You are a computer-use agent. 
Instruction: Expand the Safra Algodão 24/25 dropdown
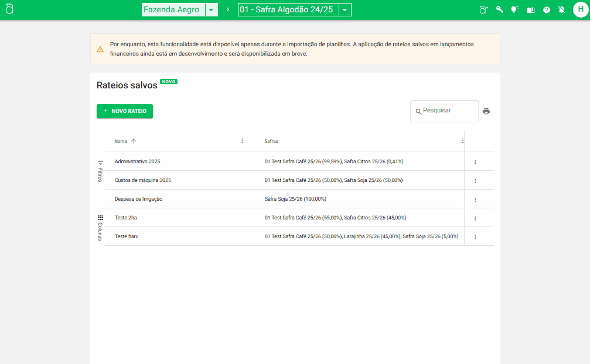coord(345,10)
